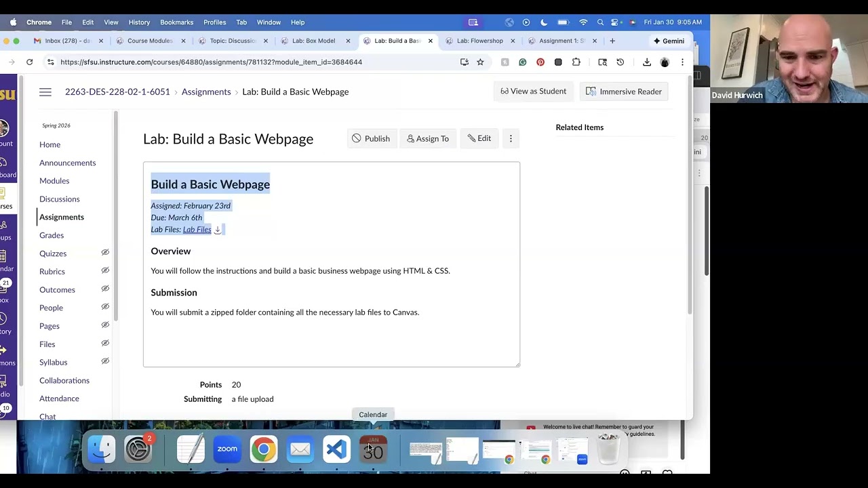Close the Lab: Build a Basic tab

[x=430, y=41]
